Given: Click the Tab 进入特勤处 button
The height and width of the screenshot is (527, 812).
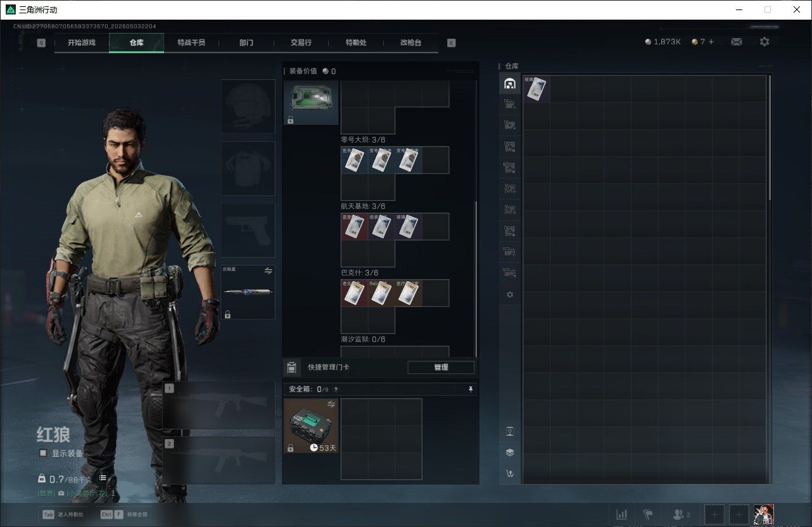Looking at the screenshot, I should pyautogui.click(x=63, y=514).
